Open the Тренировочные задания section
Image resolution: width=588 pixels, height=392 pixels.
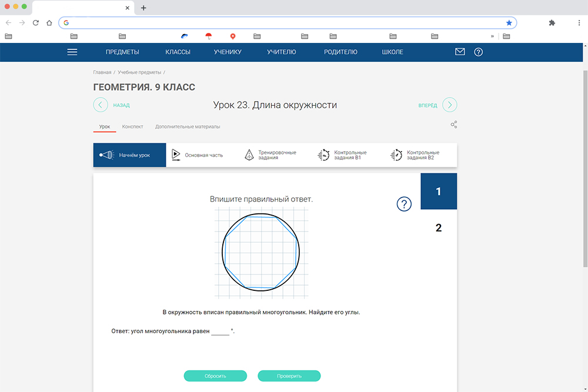(275, 155)
